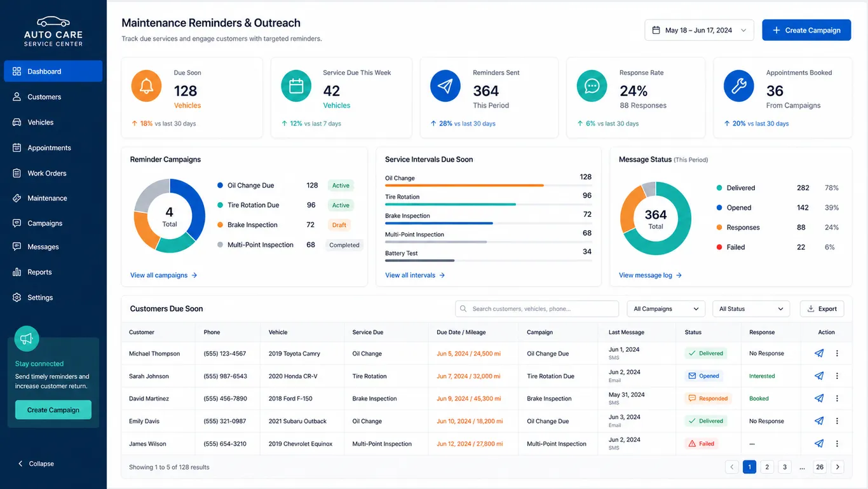Click the blue Oil Change Due legend dot
The height and width of the screenshot is (489, 868).
[220, 186]
